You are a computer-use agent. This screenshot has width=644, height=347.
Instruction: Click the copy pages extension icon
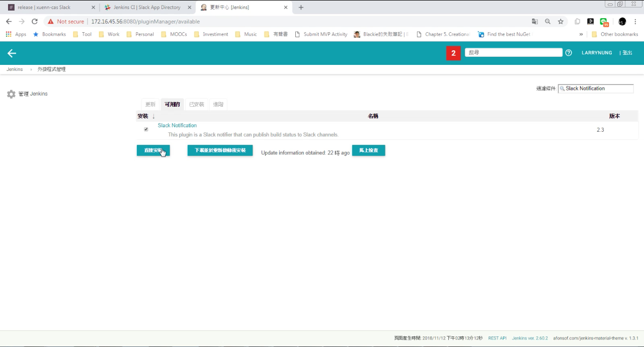(578, 22)
